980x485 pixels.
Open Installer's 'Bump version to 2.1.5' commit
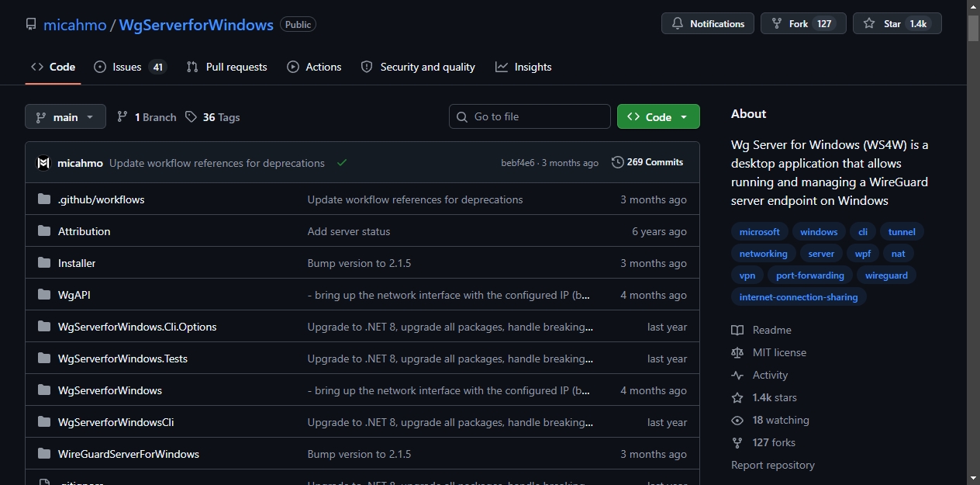point(359,263)
